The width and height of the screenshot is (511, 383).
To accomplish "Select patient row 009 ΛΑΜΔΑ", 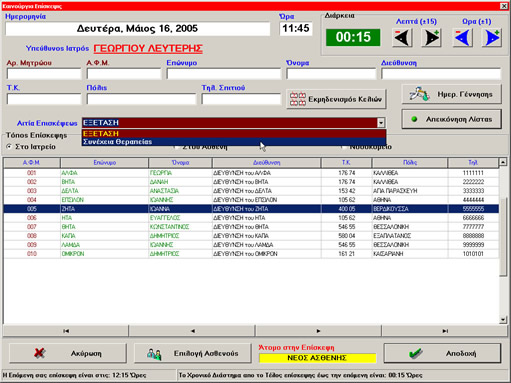I will 251,245.
